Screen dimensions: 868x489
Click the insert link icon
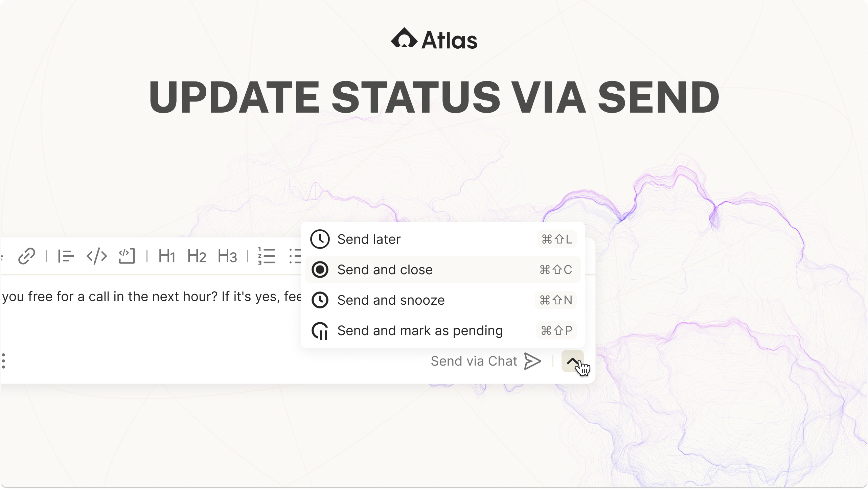(27, 256)
